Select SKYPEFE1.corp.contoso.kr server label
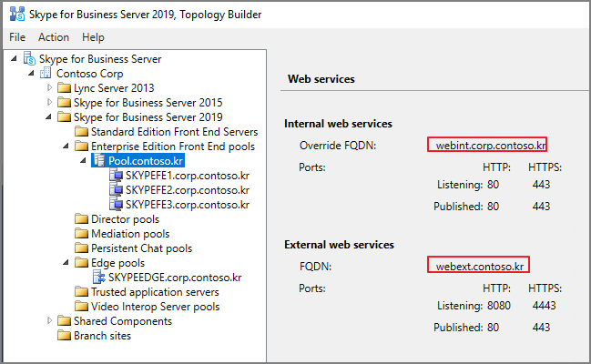Screen dimensions: 591x364 coord(188,176)
